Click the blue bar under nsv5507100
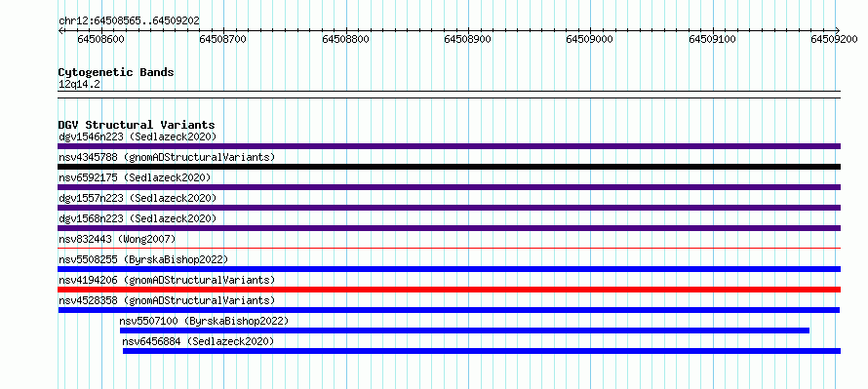Screen dimensions: 868x389 pyautogui.click(x=464, y=331)
